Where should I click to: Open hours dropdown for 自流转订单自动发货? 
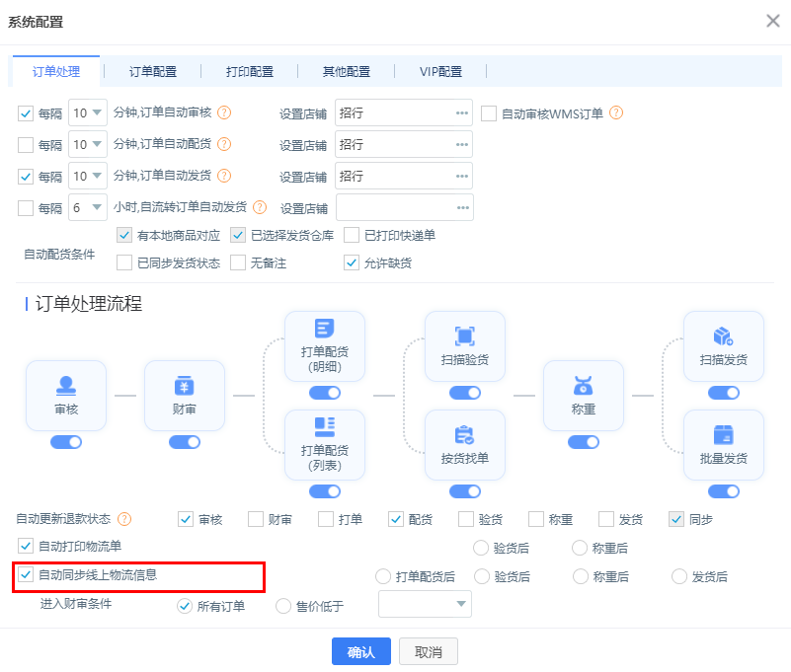pos(88,207)
